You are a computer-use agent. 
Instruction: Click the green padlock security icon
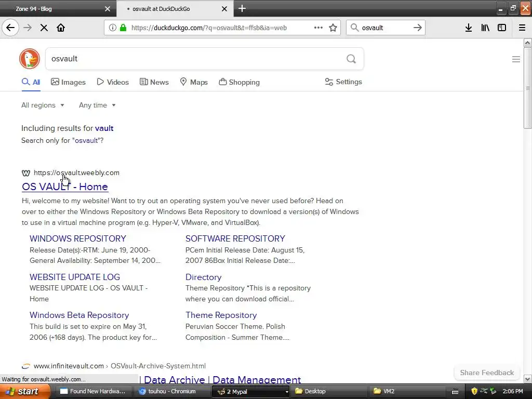click(x=123, y=28)
